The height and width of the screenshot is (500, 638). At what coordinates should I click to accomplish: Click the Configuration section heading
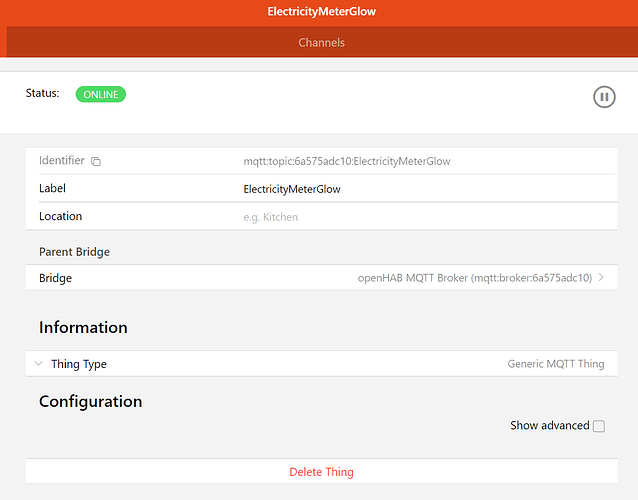(x=90, y=401)
